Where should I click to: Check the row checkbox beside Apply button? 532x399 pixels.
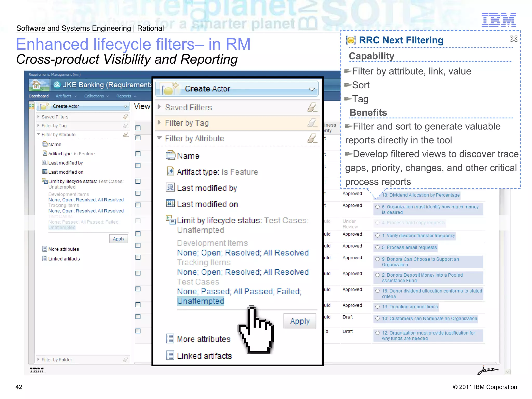(138, 234)
